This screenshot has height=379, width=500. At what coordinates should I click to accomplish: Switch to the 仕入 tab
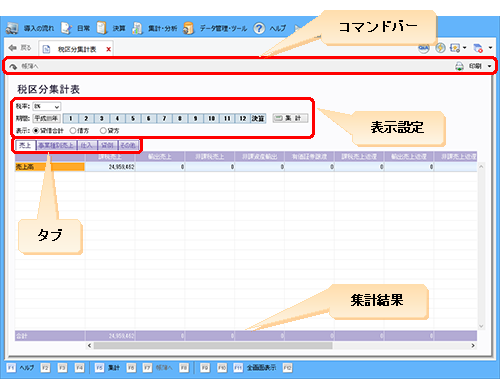click(x=87, y=145)
